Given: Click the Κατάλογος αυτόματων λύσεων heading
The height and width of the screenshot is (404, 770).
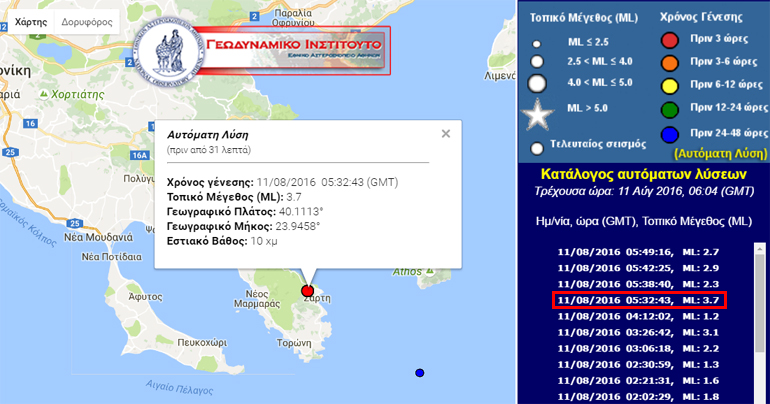Looking at the screenshot, I should coord(643,174).
